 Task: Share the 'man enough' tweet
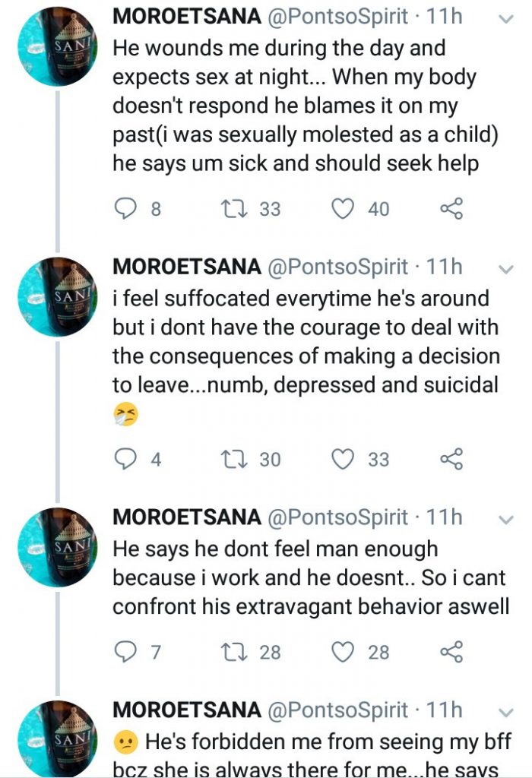[451, 652]
